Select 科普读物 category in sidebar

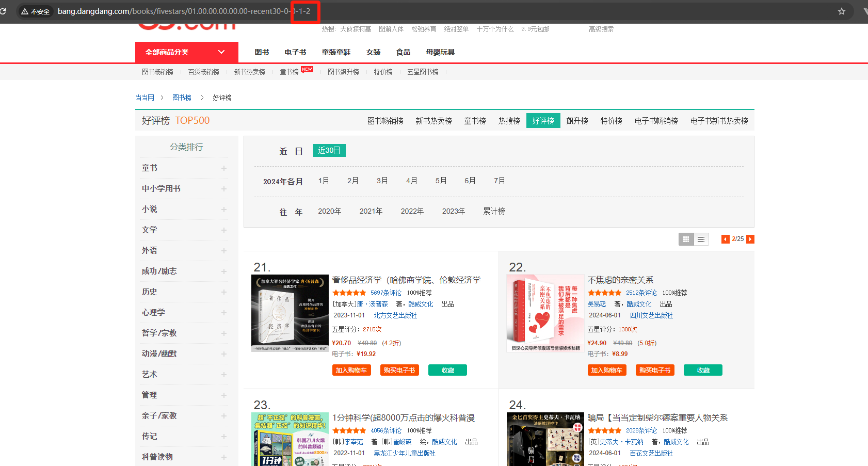click(157, 457)
